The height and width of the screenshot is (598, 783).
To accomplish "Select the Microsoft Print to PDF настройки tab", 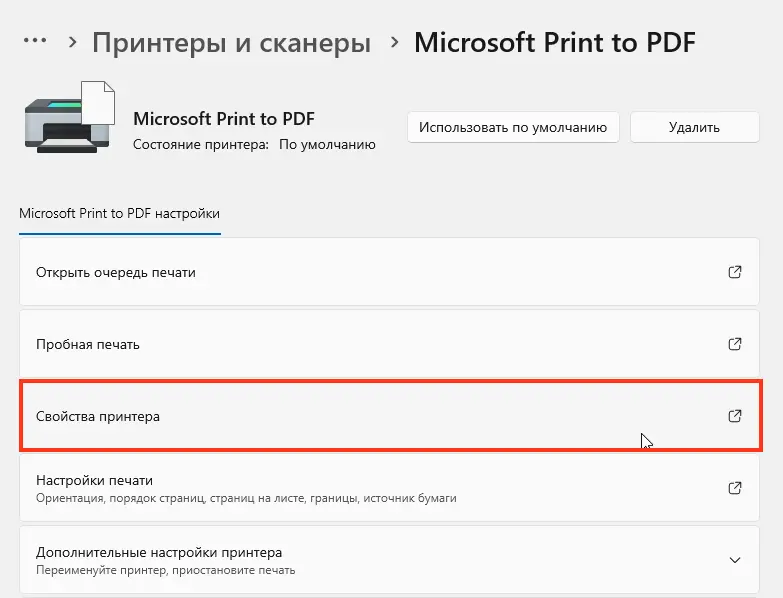I will [119, 214].
